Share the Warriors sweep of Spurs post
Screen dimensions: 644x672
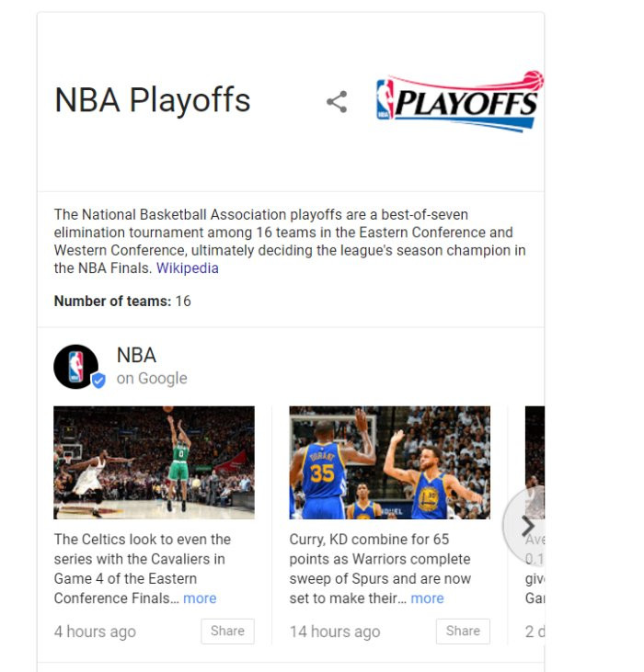[x=463, y=631]
